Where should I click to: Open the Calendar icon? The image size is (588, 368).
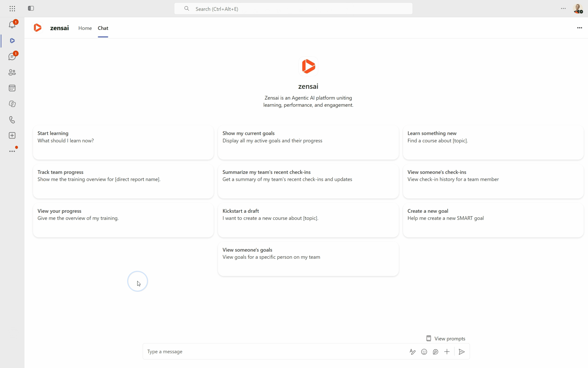(12, 88)
